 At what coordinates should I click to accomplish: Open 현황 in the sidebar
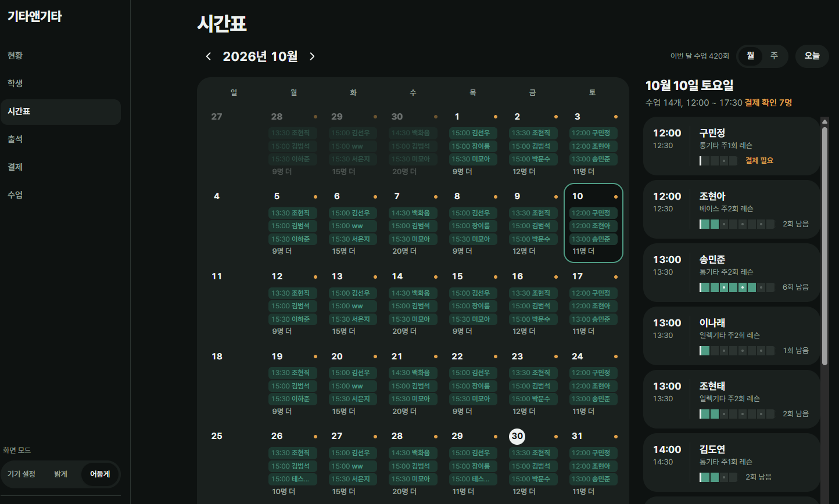coord(60,56)
